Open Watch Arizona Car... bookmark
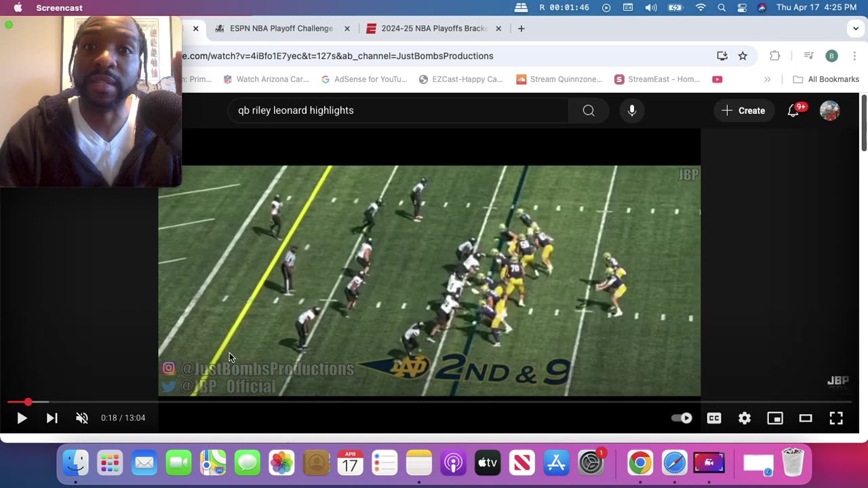The image size is (868, 488). [266, 79]
